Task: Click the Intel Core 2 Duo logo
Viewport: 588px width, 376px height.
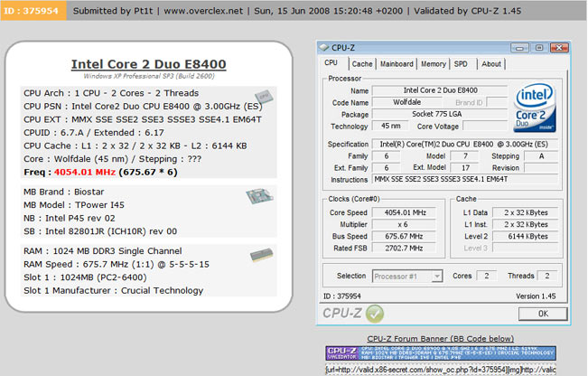Action: [x=535, y=108]
